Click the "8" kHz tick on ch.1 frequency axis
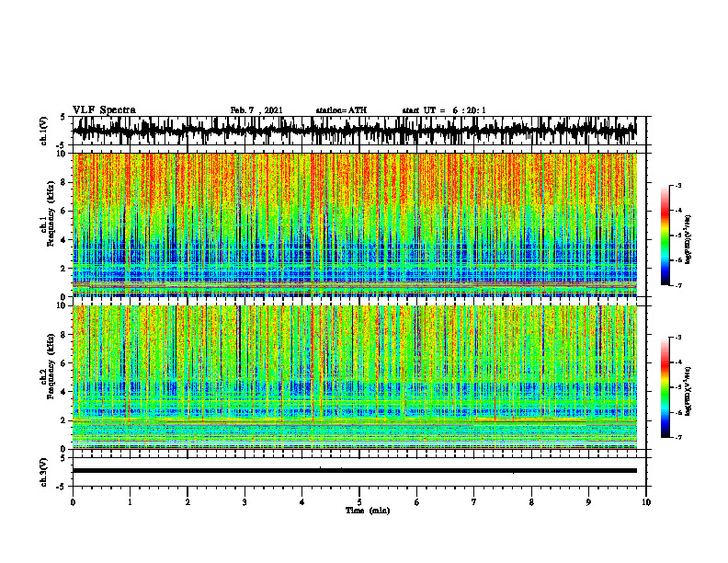728x563 pixels. coord(63,182)
